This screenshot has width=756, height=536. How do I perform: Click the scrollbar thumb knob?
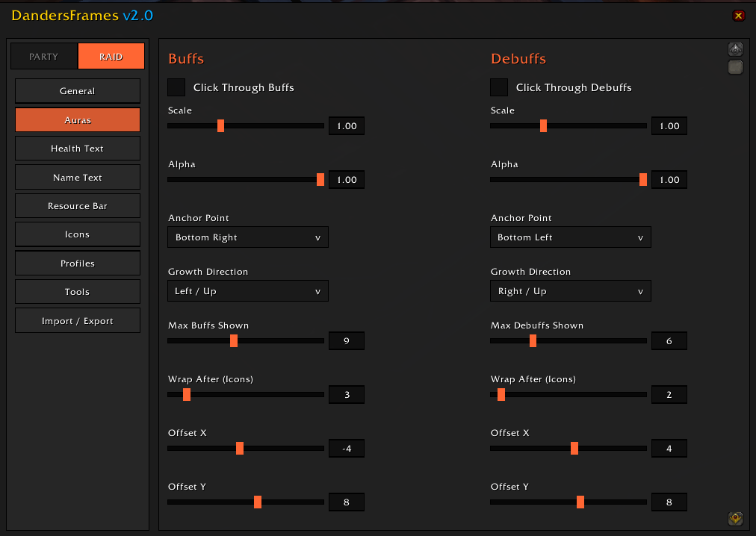[x=735, y=67]
